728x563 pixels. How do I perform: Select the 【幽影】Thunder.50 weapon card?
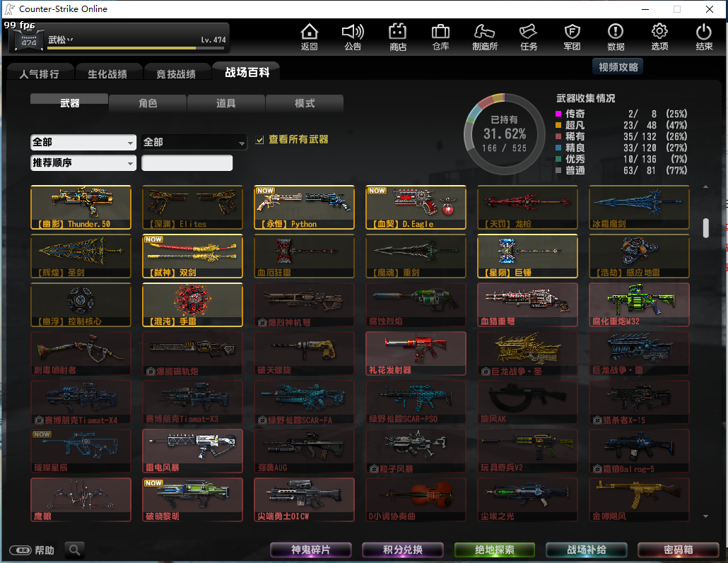[81, 207]
